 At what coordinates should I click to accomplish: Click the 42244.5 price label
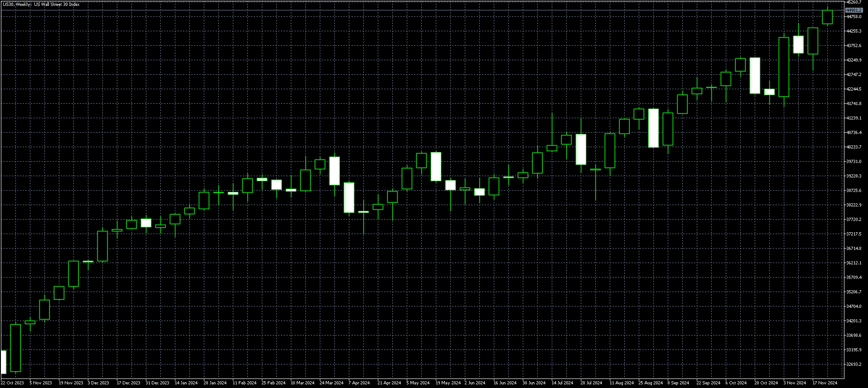[854, 89]
